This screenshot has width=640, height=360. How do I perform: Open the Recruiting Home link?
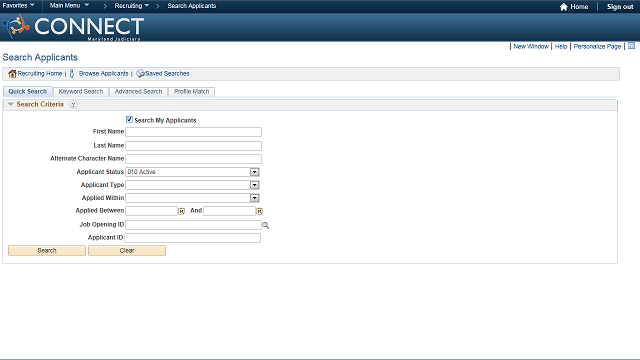(x=40, y=73)
